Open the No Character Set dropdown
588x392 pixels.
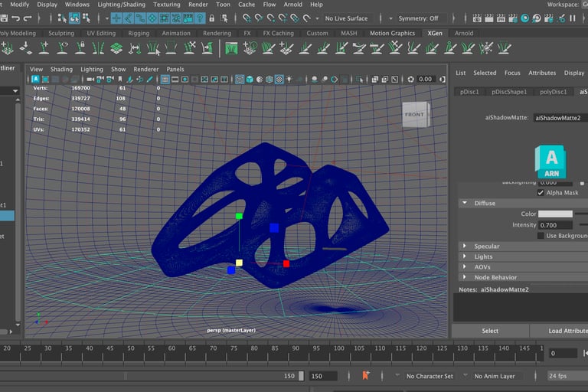430,376
